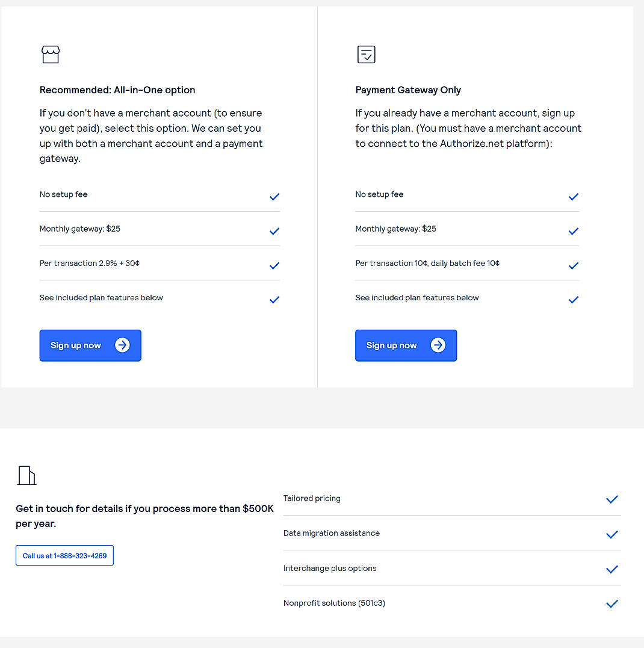Click the See included plan features below text

(x=101, y=297)
